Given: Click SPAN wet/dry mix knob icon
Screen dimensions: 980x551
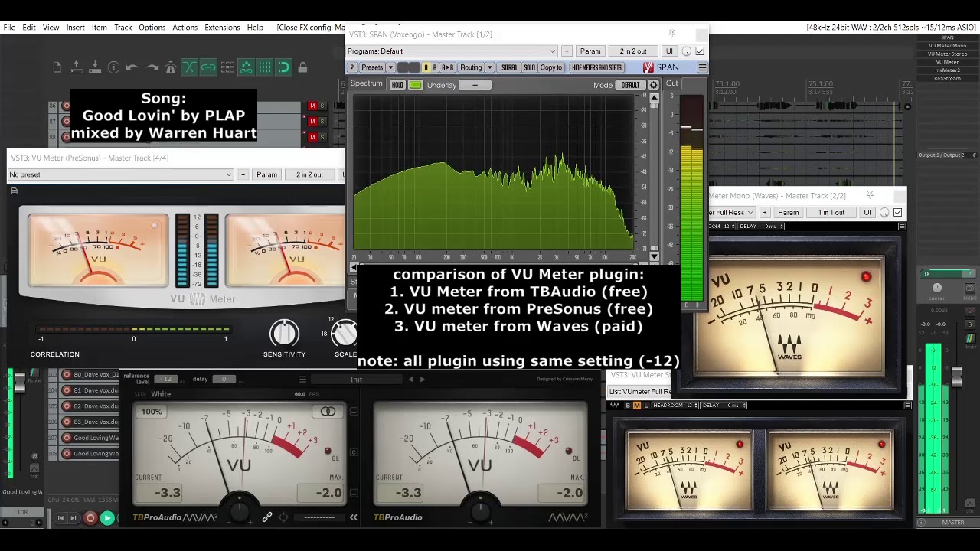Looking at the screenshot, I should pos(686,51).
